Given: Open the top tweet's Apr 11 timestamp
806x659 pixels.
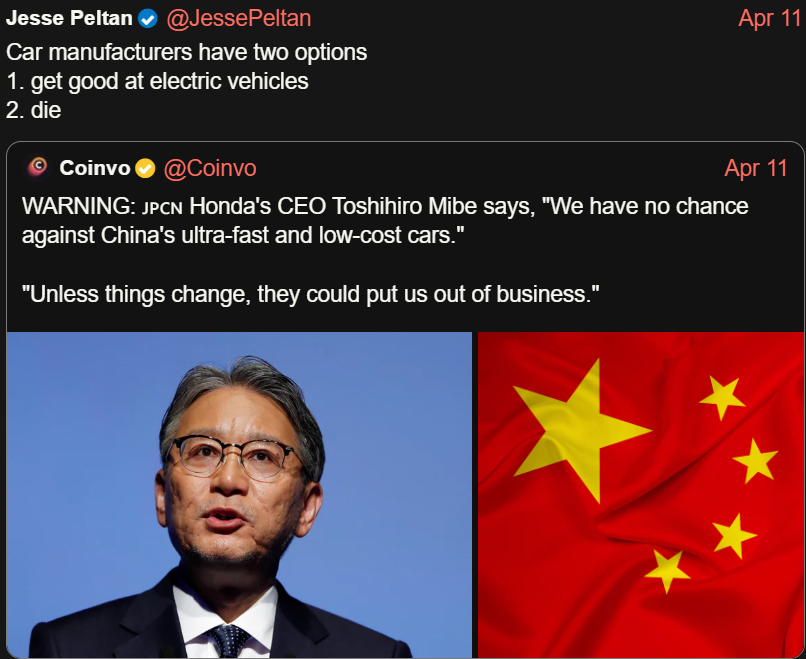Looking at the screenshot, I should (x=770, y=19).
